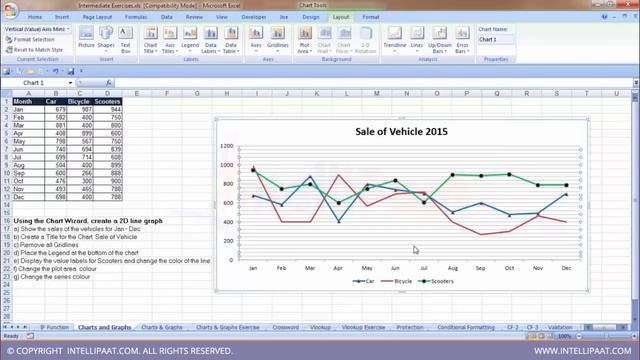The width and height of the screenshot is (640, 360).
Task: Open the Review ribbon tab
Action: 194,17
